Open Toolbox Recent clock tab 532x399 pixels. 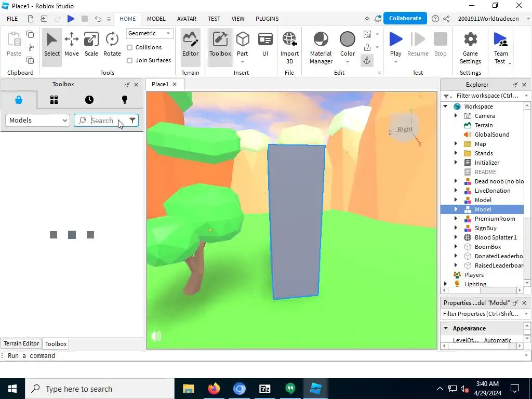tap(89, 100)
